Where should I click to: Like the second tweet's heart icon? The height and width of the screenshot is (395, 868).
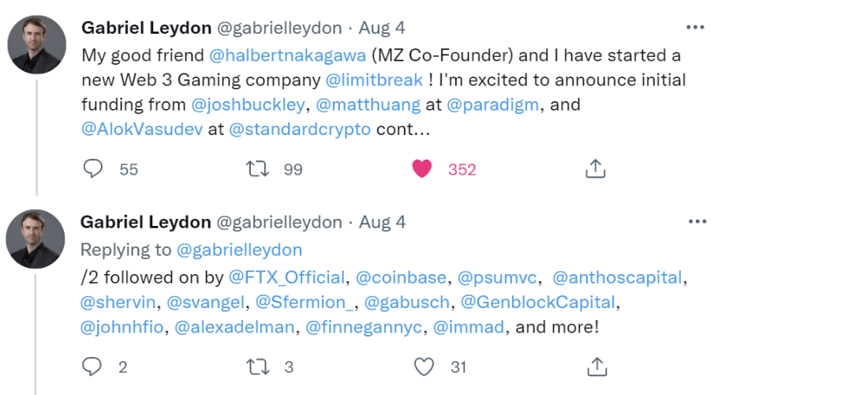tap(425, 367)
